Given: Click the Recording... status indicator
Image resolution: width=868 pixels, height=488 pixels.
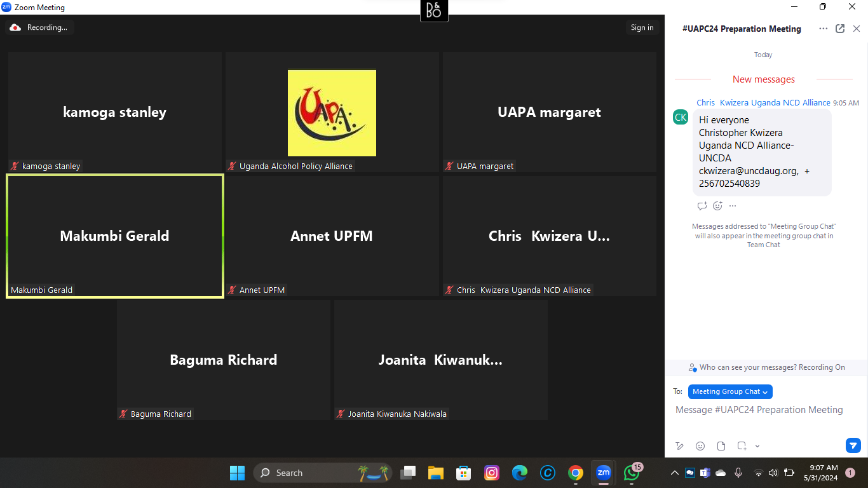Looking at the screenshot, I should pos(39,27).
